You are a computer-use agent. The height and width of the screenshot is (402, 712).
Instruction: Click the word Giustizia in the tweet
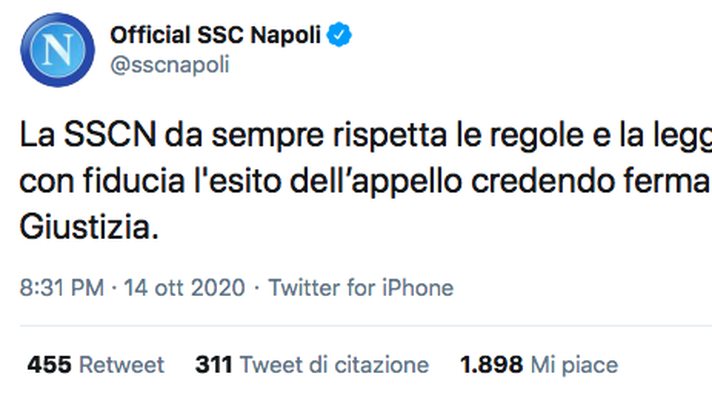tap(88, 229)
